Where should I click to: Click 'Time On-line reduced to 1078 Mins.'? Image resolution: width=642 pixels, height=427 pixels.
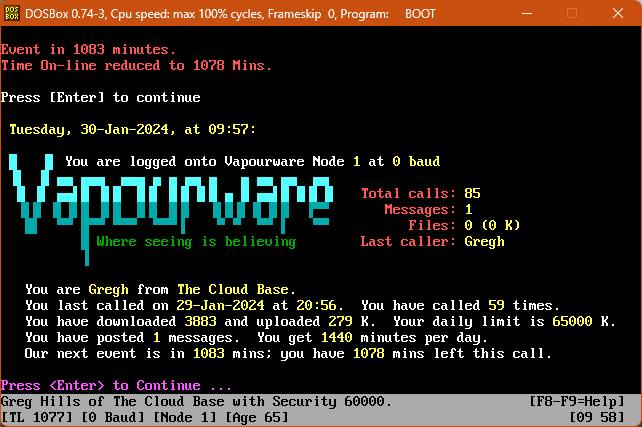click(x=136, y=66)
